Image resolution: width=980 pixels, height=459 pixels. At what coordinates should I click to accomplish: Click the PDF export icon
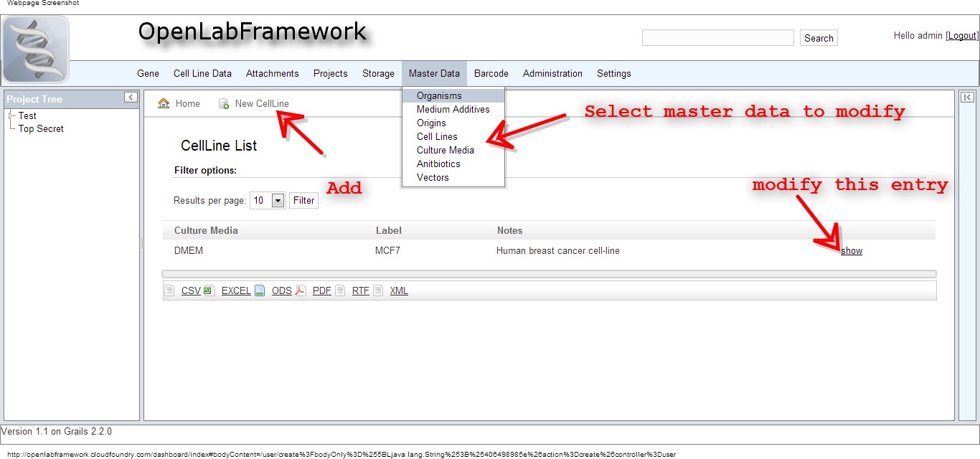pos(300,290)
